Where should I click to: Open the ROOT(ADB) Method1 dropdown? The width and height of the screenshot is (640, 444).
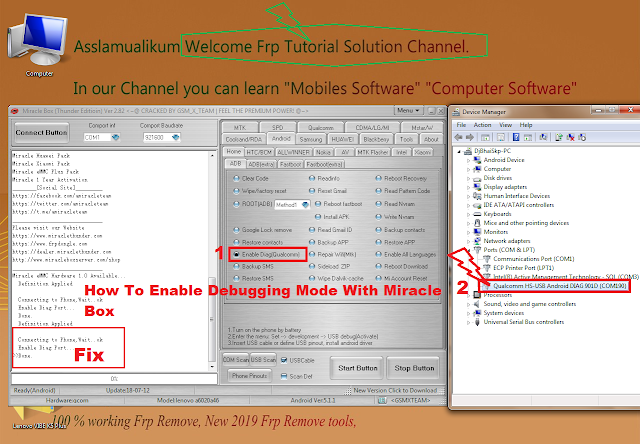305,204
